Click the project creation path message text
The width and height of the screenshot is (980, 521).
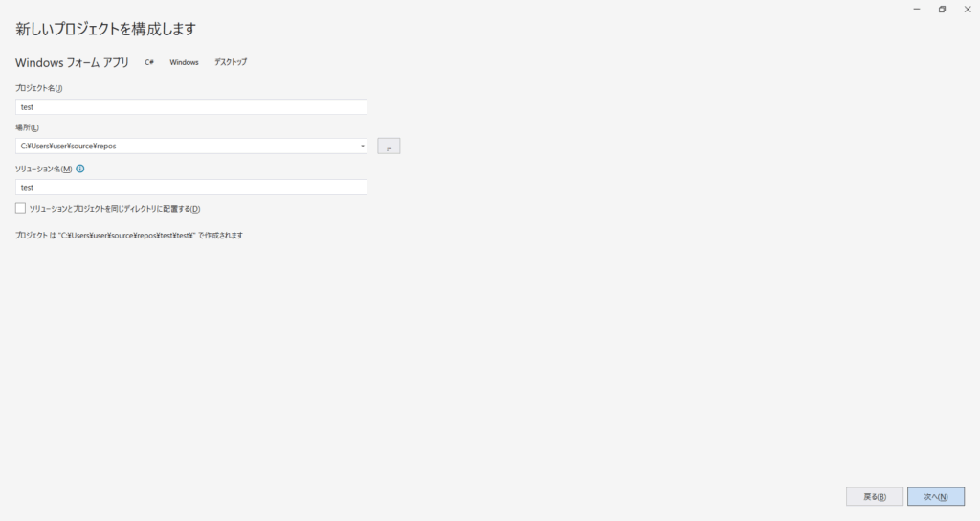click(129, 235)
